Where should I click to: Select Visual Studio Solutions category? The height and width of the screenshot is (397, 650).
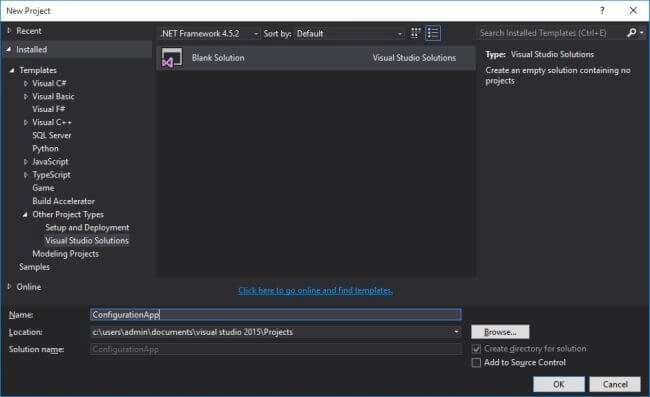87,240
